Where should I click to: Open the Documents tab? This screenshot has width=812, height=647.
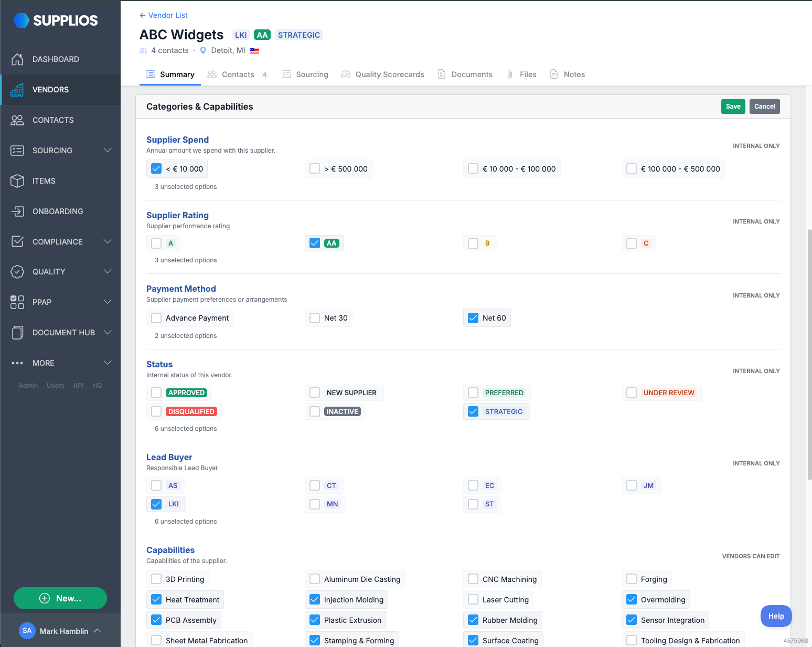pyautogui.click(x=465, y=75)
